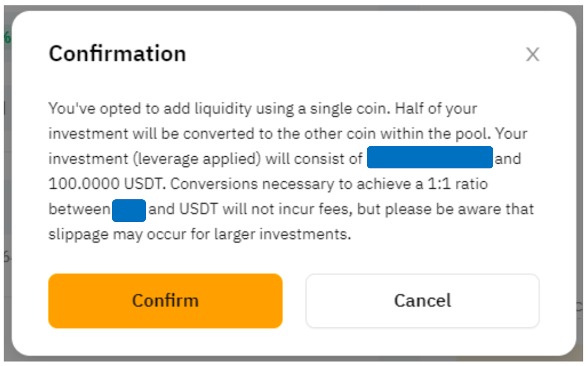Image resolution: width=588 pixels, height=366 pixels.
Task: Click the slippage warning sentence
Action: coord(200,234)
